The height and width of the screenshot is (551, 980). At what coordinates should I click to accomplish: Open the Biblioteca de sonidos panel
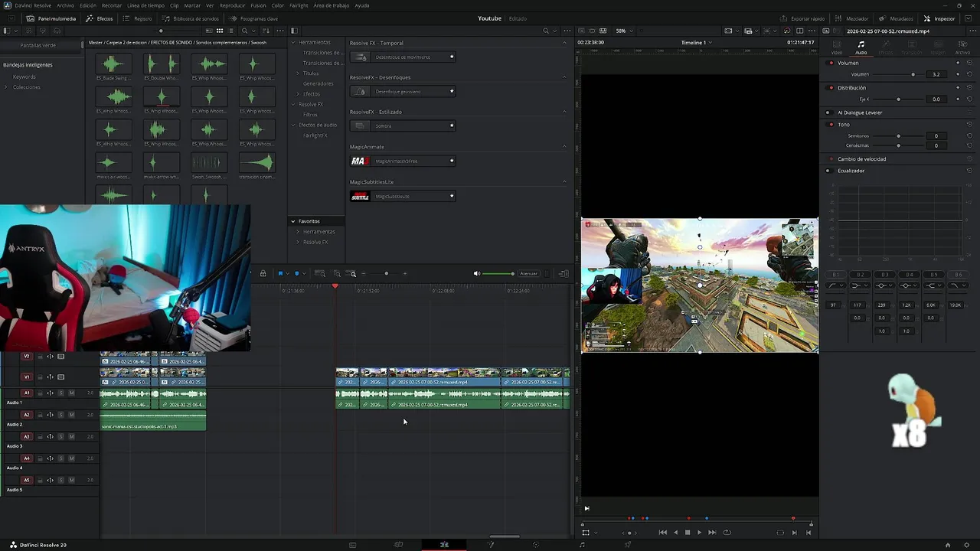(190, 18)
